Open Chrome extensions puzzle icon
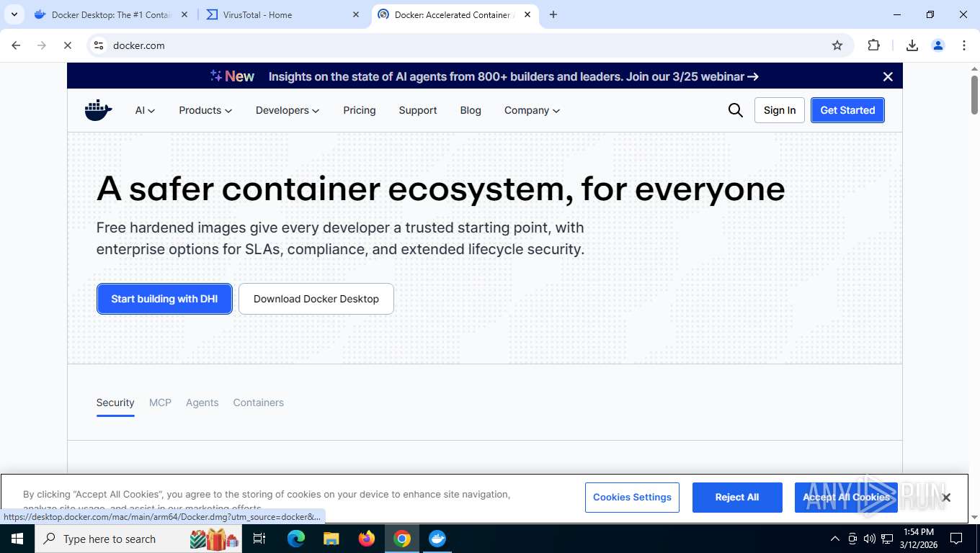This screenshot has height=553, width=980. tap(873, 45)
